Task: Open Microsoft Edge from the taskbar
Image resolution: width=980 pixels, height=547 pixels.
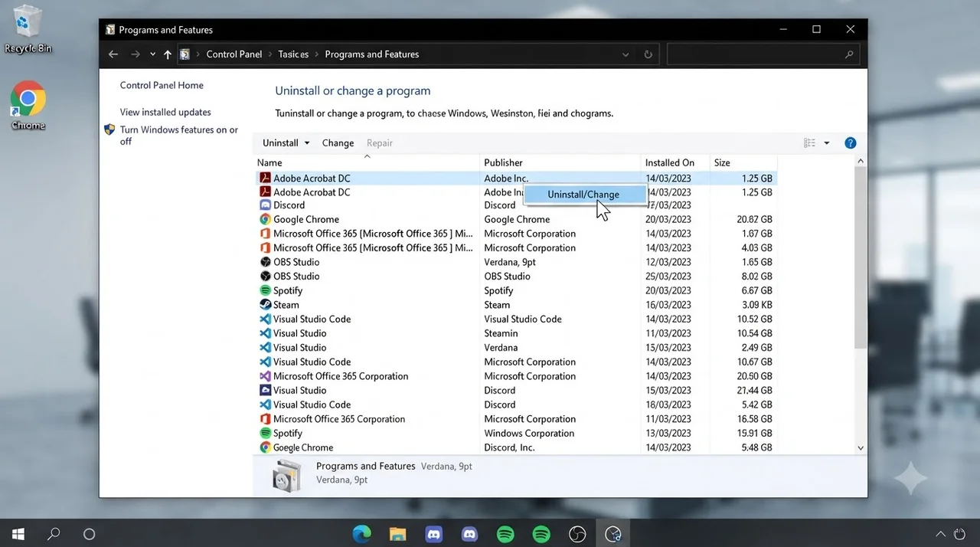Action: tap(361, 534)
